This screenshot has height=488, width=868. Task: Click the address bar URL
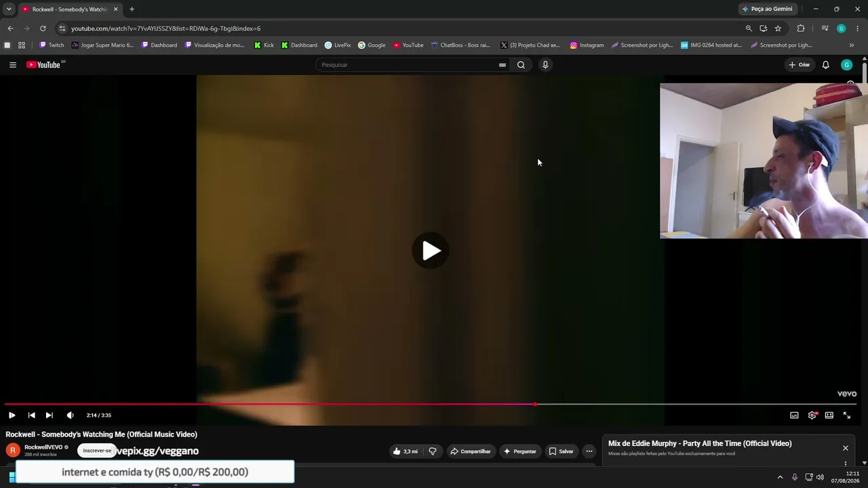165,28
